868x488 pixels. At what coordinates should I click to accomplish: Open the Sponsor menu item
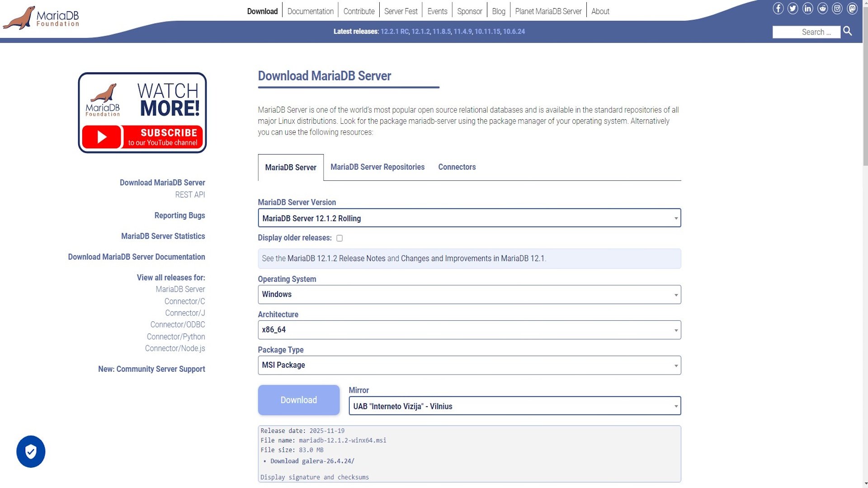[x=470, y=11]
